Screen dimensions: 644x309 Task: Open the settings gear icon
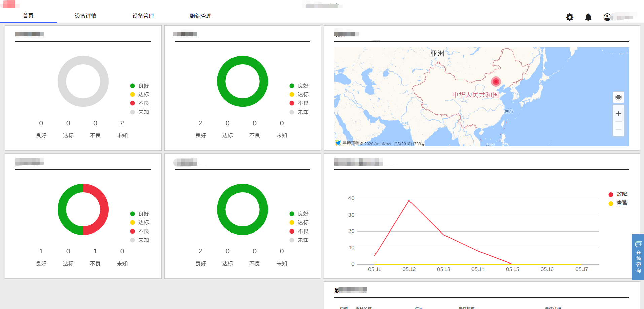569,17
